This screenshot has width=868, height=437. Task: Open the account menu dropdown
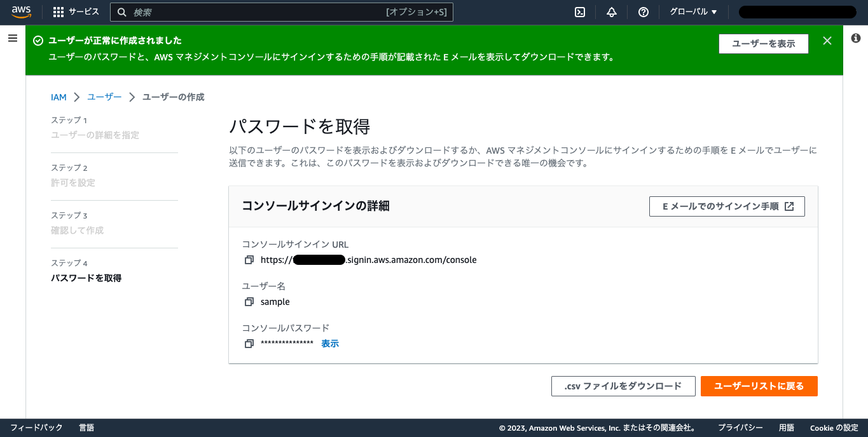[797, 11]
